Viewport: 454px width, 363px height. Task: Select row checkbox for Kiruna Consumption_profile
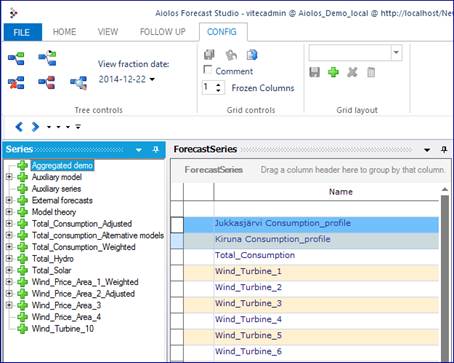click(177, 241)
